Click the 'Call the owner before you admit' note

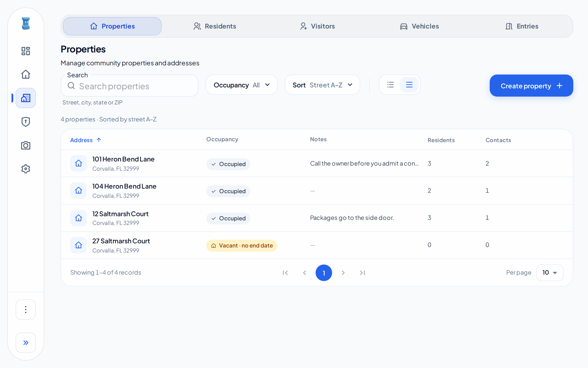pos(364,163)
